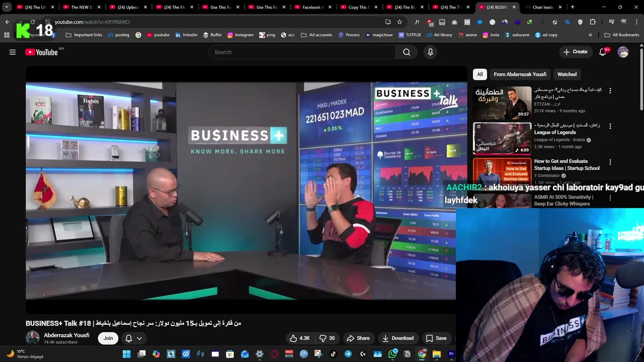Open more options for Startup School video
Viewport: 644px width, 362px height.
tap(610, 162)
